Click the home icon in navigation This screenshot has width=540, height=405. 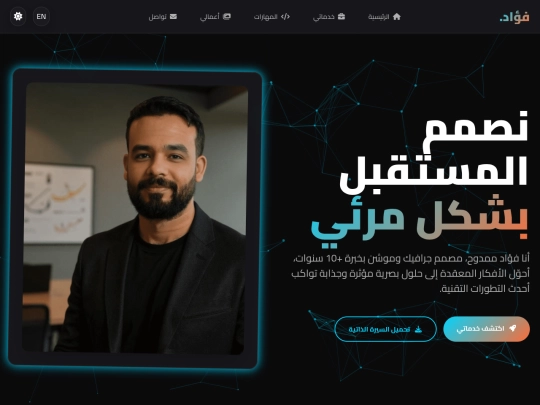[397, 17]
